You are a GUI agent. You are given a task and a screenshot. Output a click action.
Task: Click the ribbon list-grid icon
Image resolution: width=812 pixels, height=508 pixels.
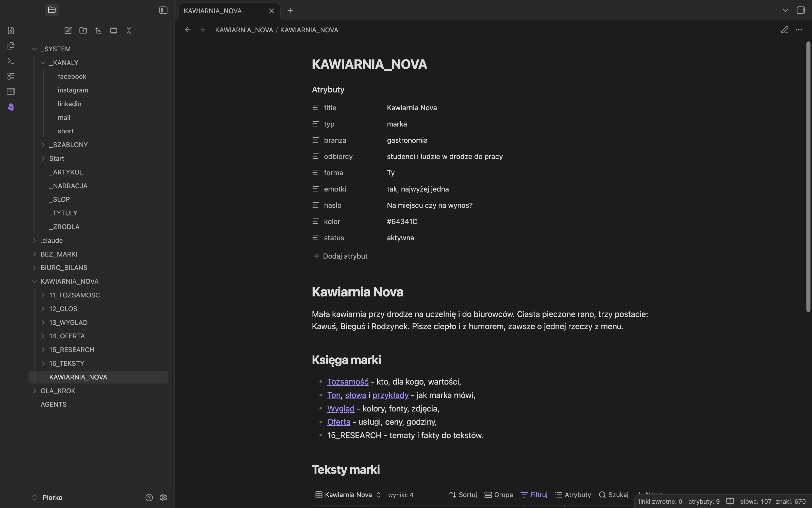[x=11, y=76]
